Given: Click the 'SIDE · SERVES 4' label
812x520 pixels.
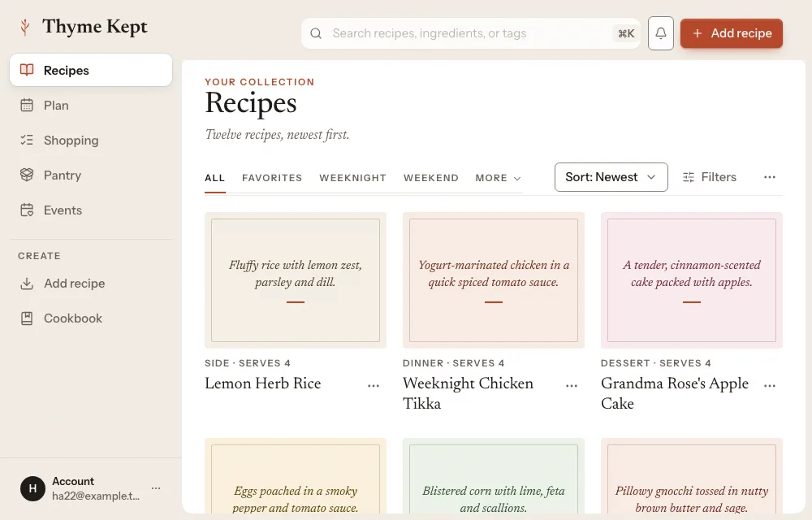Looking at the screenshot, I should (248, 363).
